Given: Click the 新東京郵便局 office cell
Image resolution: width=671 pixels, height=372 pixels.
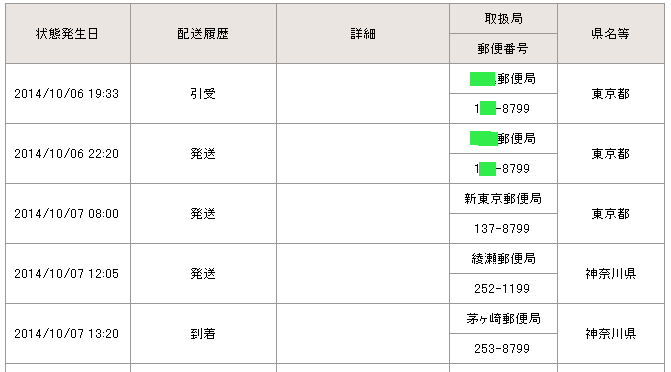Looking at the screenshot, I should (503, 199).
